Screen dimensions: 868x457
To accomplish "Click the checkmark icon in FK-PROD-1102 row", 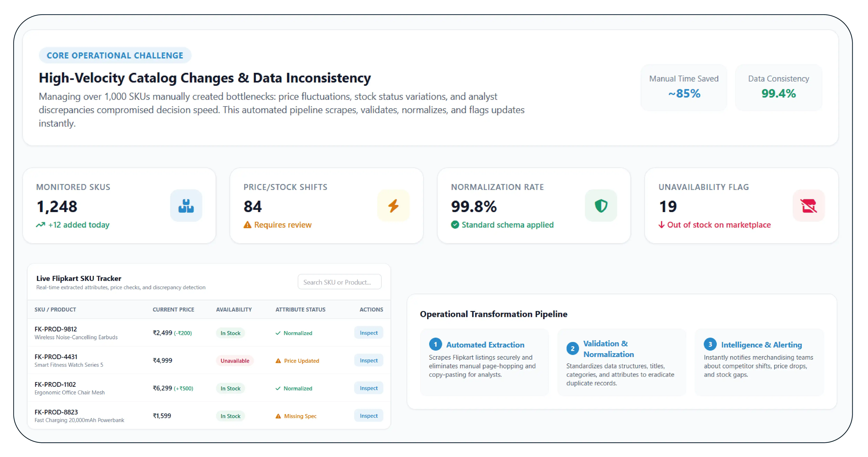I will coord(278,388).
